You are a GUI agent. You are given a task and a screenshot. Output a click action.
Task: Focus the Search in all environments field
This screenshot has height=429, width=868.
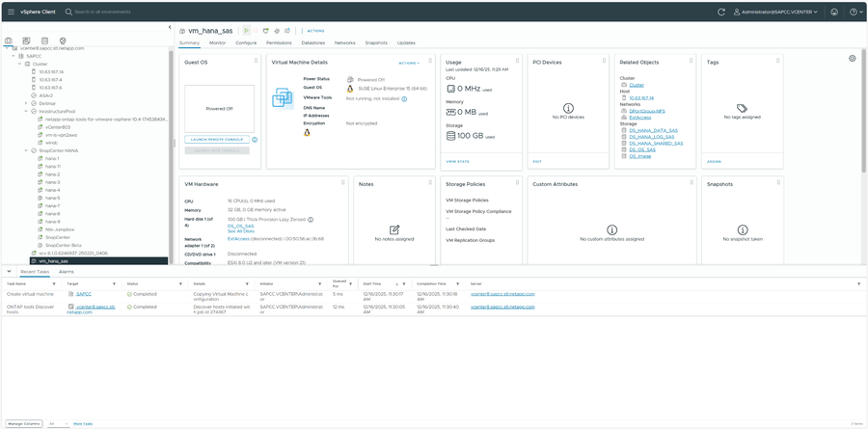102,12
